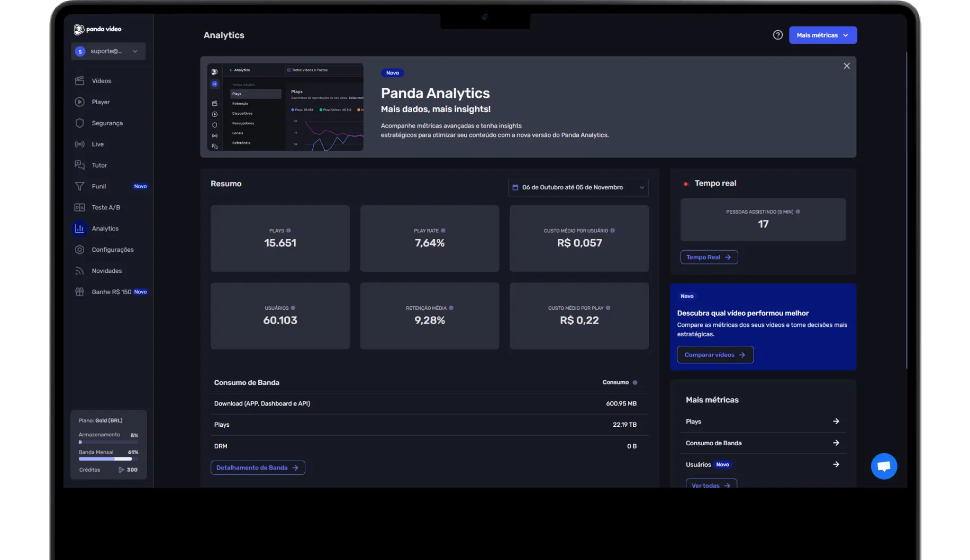Screen dimensions: 970x560
Task: Click the Tempo Real button
Action: click(x=709, y=257)
